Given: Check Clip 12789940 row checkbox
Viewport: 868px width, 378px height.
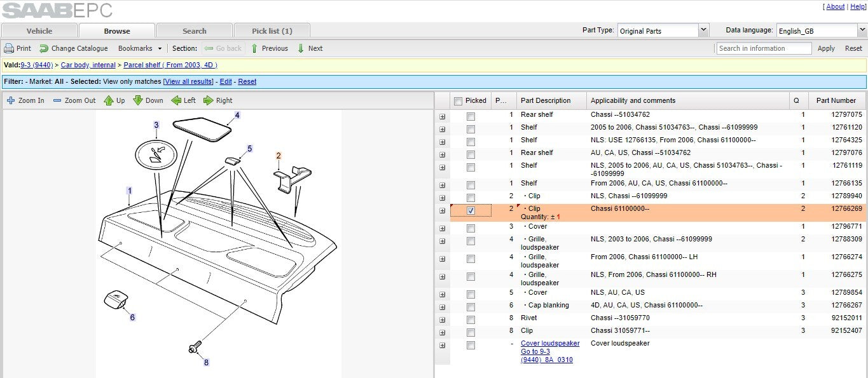Looking at the screenshot, I should click(x=471, y=198).
